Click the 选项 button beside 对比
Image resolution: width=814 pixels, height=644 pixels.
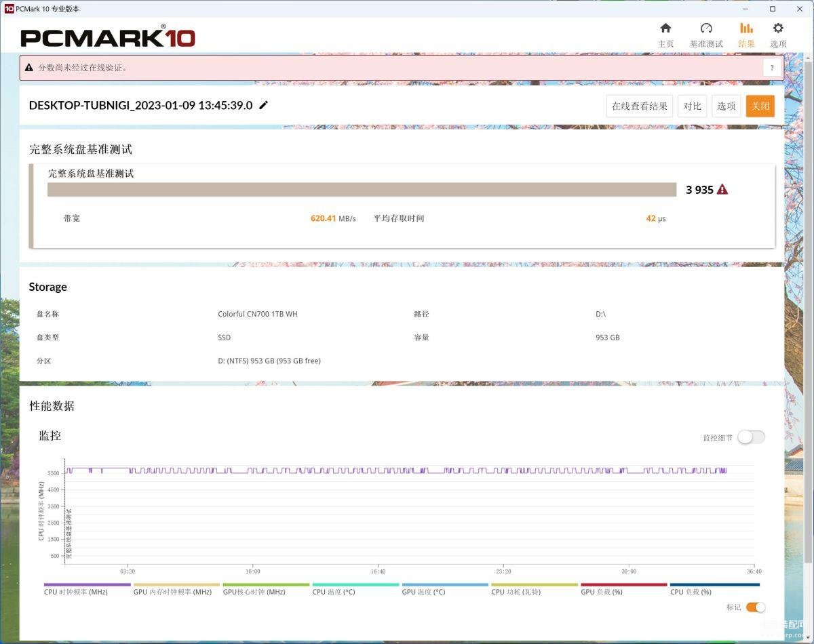(726, 106)
